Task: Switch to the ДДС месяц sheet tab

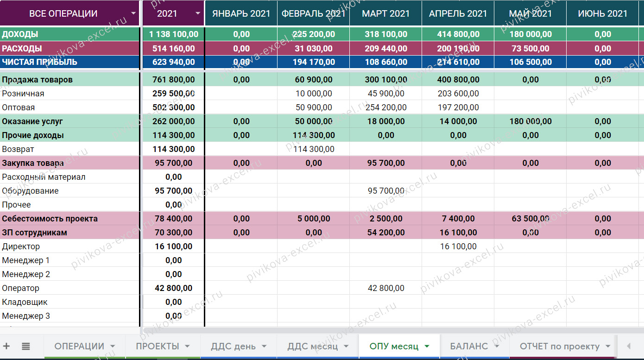Action: click(x=312, y=346)
